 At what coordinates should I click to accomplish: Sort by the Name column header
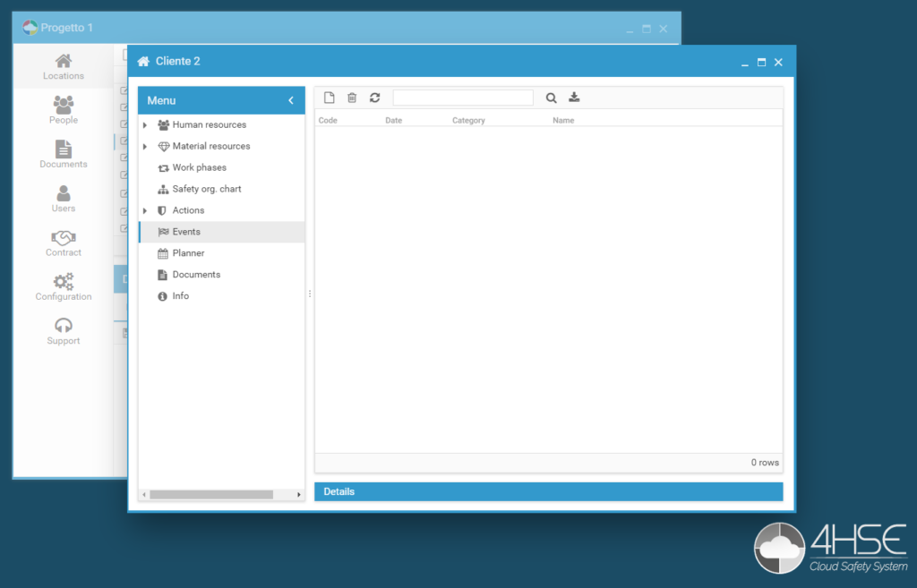563,121
